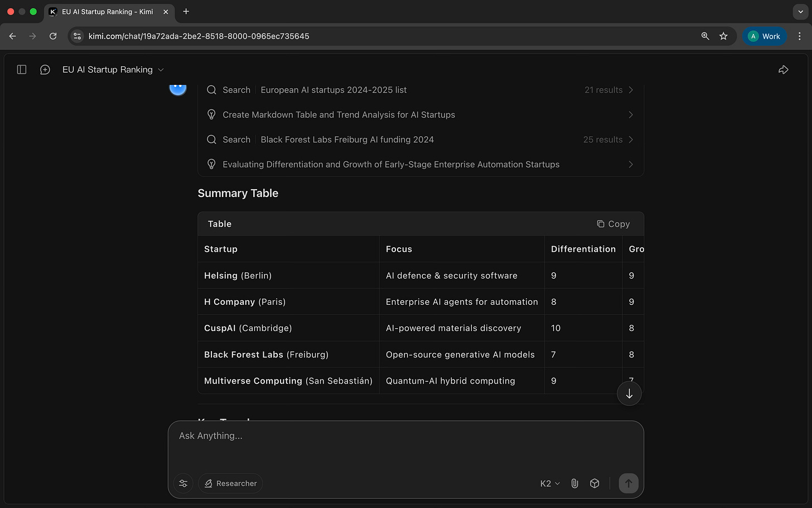Open the input settings sliders icon
Screen dimensions: 812x508
click(x=183, y=483)
